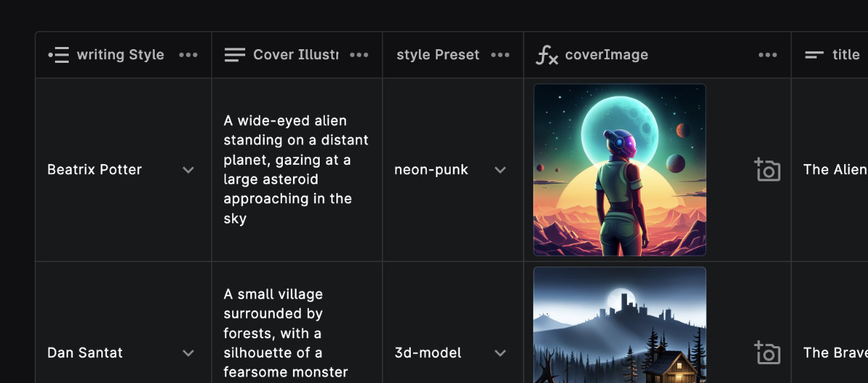This screenshot has height=383, width=868.
Task: Open style Preset column three-dot menu
Action: [x=500, y=55]
